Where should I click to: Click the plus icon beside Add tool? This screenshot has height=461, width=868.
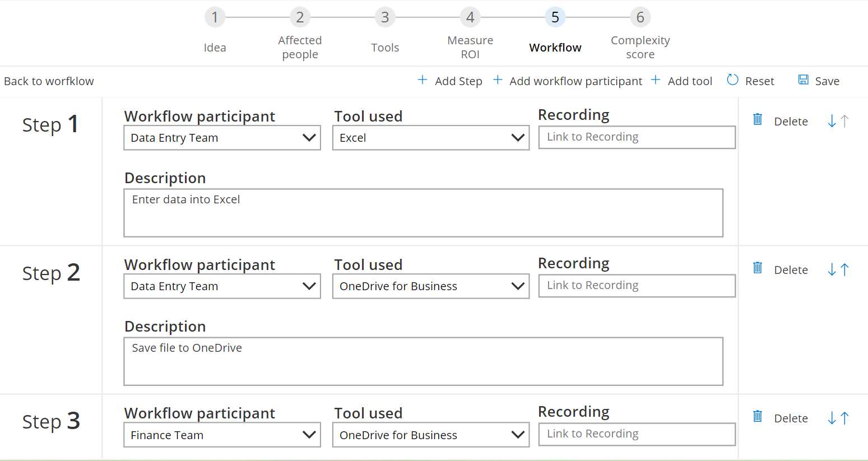655,80
